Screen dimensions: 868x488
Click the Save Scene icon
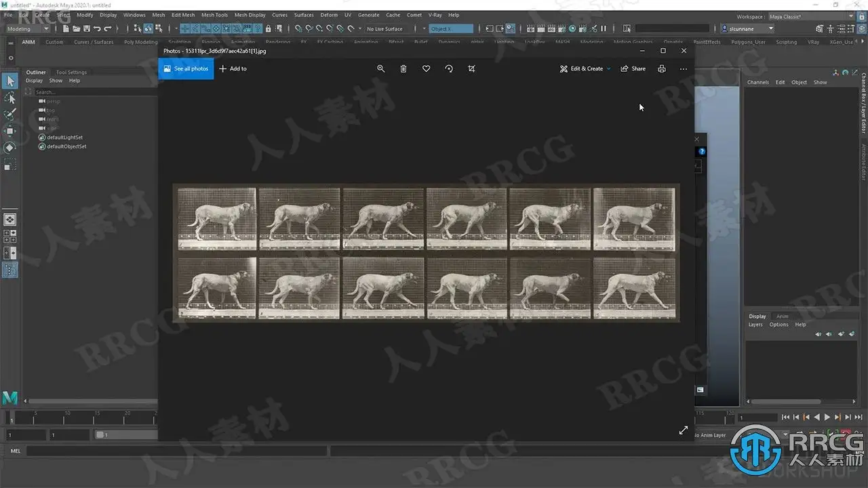(x=86, y=28)
